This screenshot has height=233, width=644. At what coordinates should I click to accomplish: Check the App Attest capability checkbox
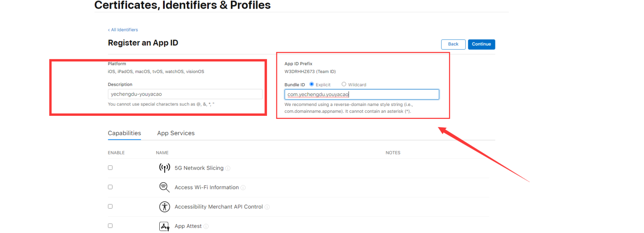pos(110,226)
